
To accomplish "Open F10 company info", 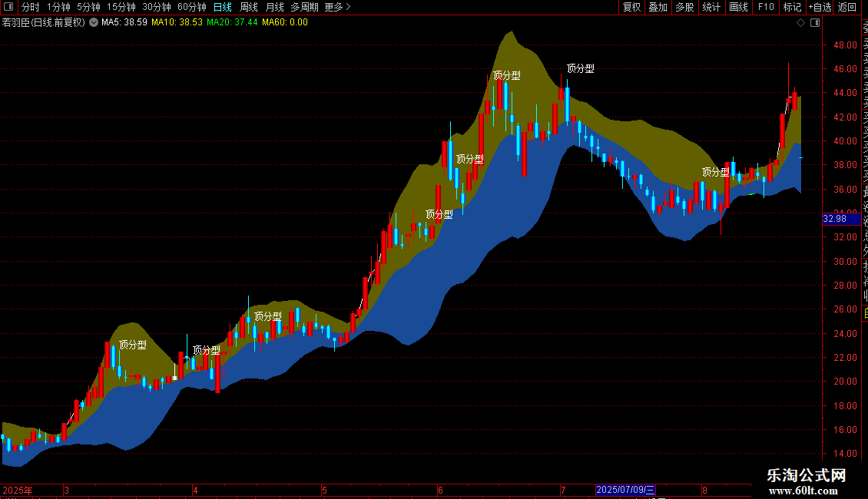I will [x=766, y=7].
